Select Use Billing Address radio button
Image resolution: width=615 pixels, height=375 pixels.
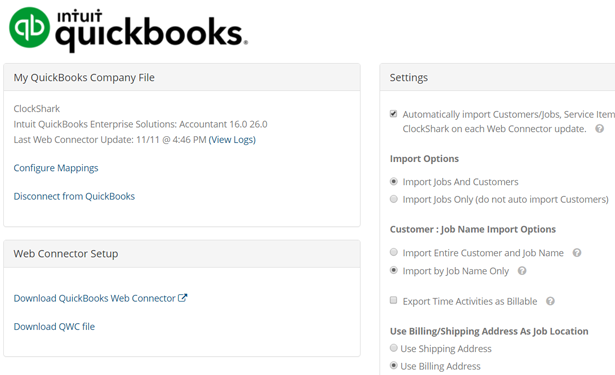[x=394, y=365]
